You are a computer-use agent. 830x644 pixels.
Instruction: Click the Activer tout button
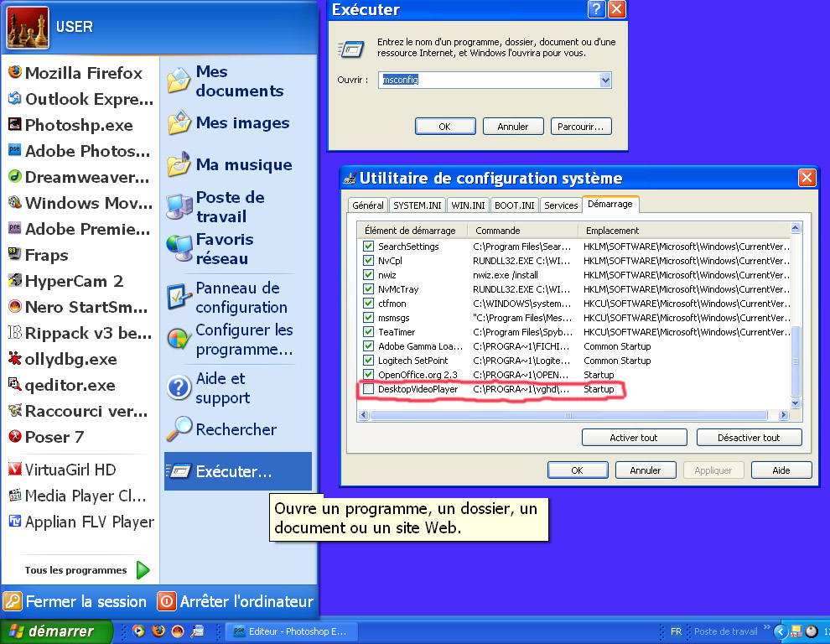point(634,438)
